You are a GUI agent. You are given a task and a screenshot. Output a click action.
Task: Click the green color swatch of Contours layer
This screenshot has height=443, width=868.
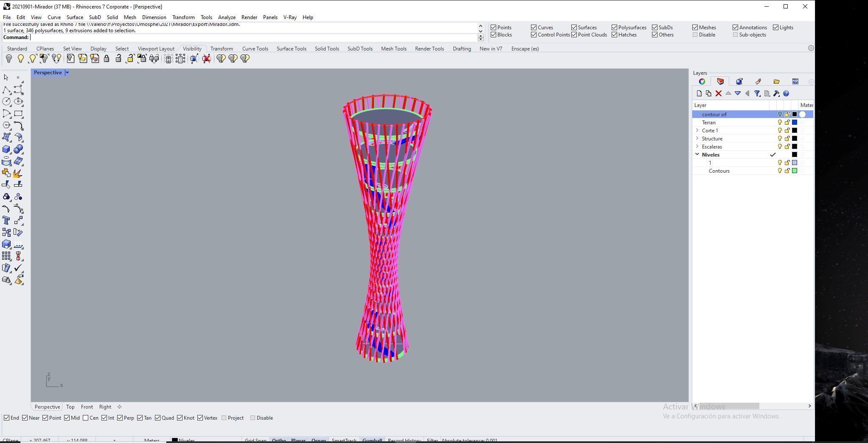pyautogui.click(x=795, y=171)
